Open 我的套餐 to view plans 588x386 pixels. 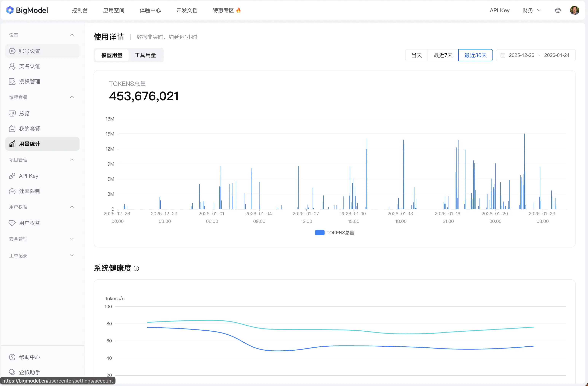pos(29,128)
